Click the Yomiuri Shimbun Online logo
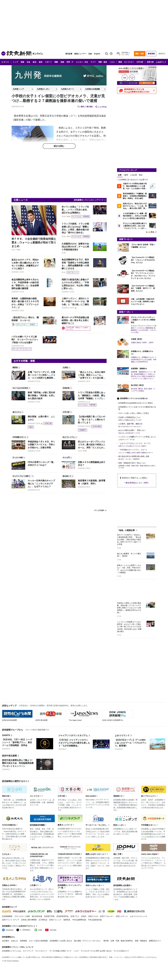 (22, 54)
